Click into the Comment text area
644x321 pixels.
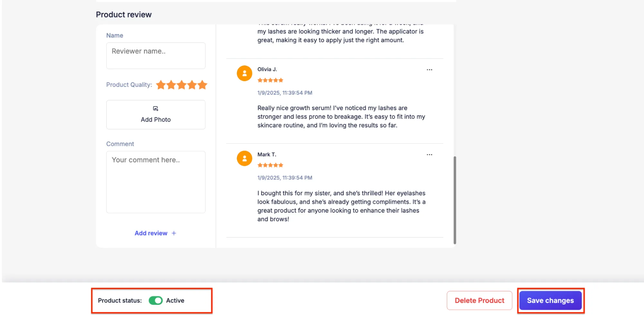coord(156,182)
